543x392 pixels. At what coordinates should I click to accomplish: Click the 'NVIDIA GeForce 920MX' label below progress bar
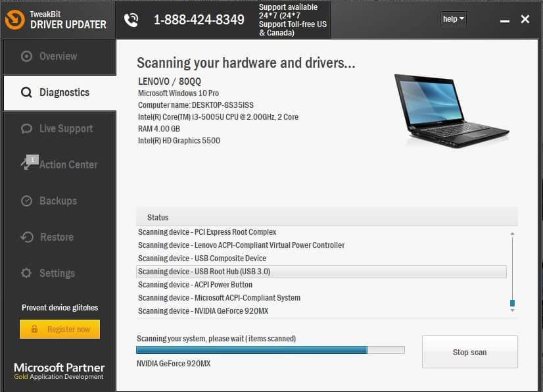click(174, 364)
